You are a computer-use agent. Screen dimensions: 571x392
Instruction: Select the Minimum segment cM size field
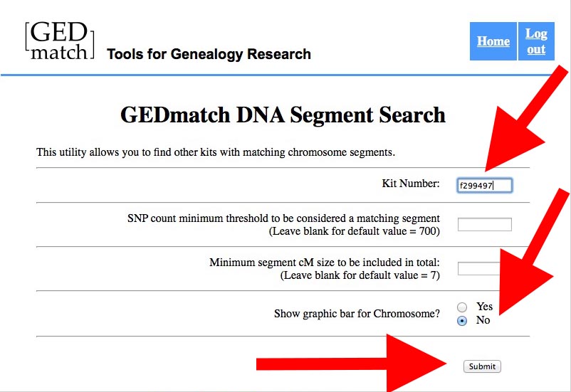pyautogui.click(x=478, y=268)
